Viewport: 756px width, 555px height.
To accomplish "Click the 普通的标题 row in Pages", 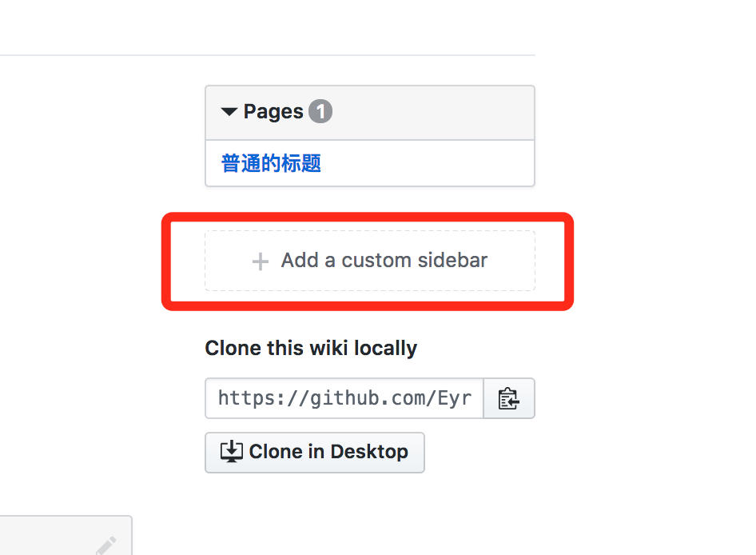I will click(370, 163).
